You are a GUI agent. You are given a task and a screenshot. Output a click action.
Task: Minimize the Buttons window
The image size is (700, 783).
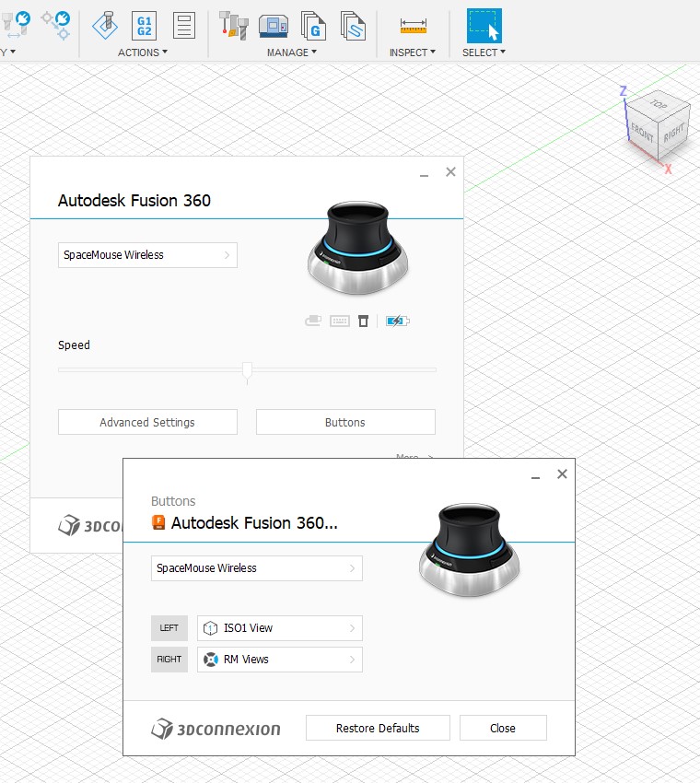(x=536, y=476)
